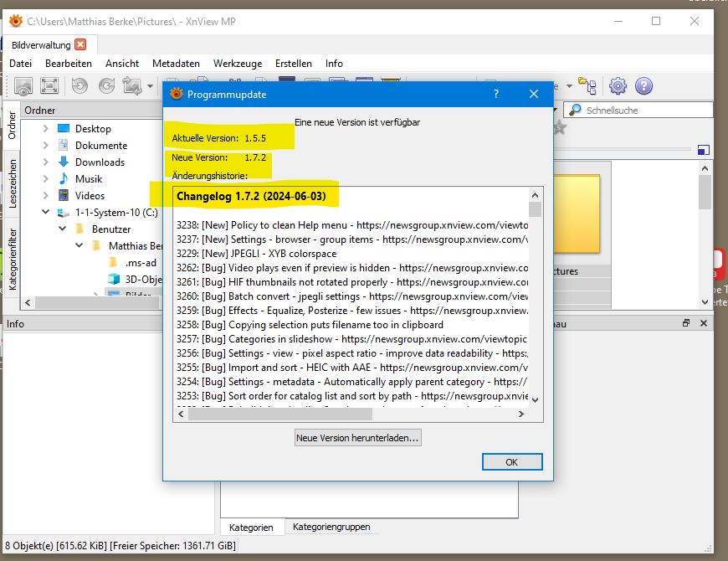Select the rotate left toolbar icon
Viewport: 728px width, 561px height.
(78, 85)
